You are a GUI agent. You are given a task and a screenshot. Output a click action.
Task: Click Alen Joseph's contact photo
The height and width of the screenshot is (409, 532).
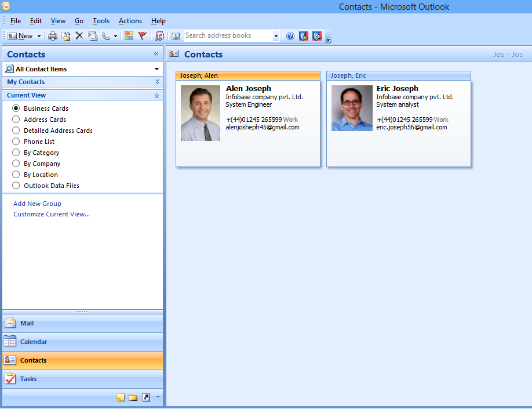coord(201,113)
